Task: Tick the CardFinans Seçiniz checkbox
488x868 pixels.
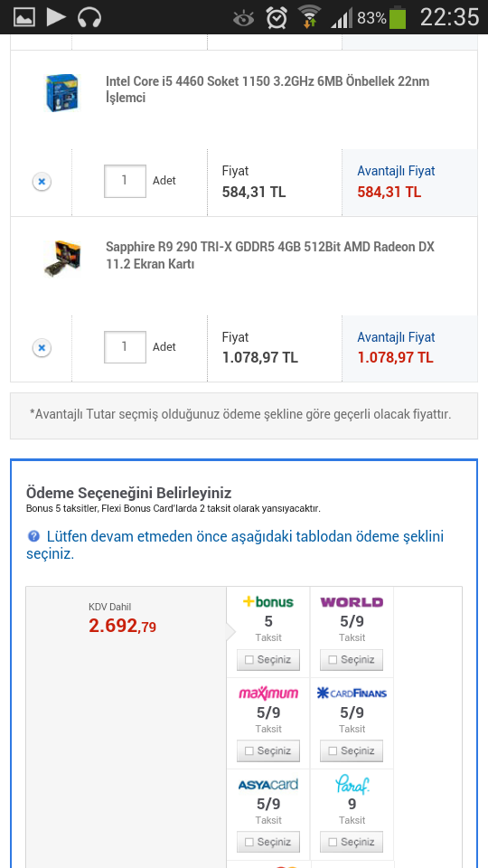Action: tap(352, 751)
